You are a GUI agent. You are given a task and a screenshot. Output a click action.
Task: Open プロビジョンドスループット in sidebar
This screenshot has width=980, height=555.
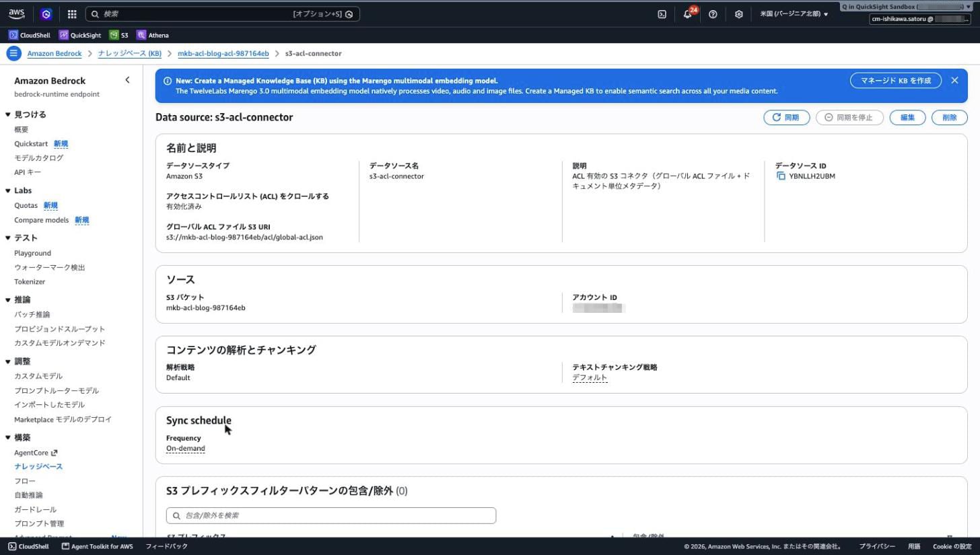point(60,328)
